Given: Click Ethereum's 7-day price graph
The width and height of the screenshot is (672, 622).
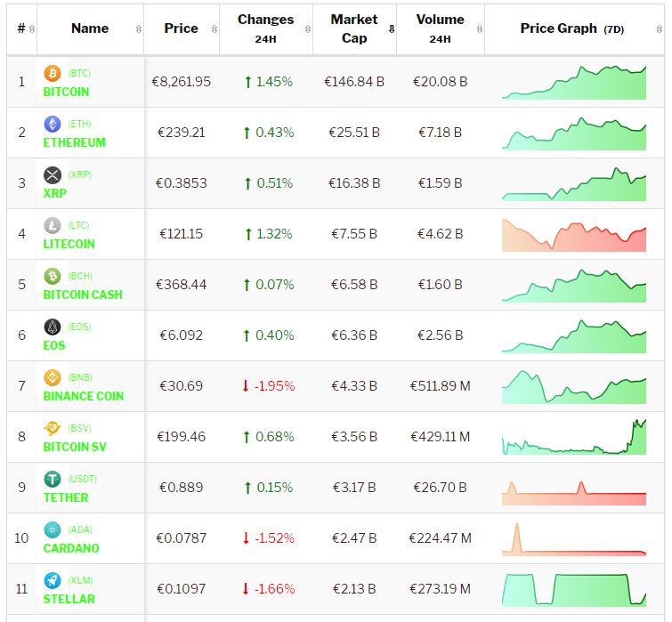Looking at the screenshot, I should pyautogui.click(x=574, y=133).
